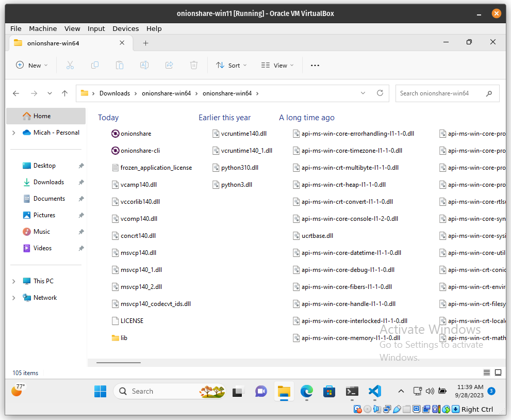Select the Copy icon in the toolbar
The height and width of the screenshot is (420, 511).
click(x=95, y=65)
